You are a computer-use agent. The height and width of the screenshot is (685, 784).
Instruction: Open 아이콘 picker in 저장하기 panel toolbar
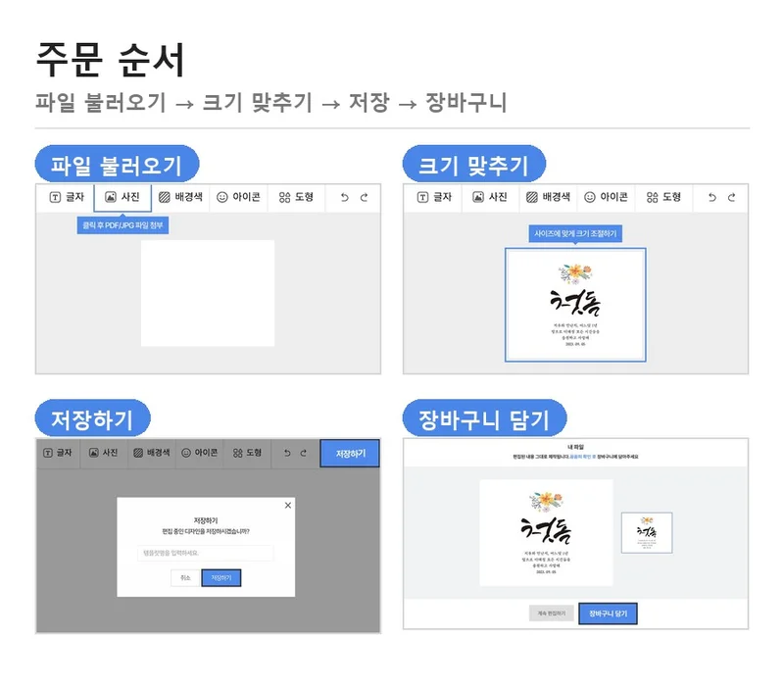[x=199, y=453]
